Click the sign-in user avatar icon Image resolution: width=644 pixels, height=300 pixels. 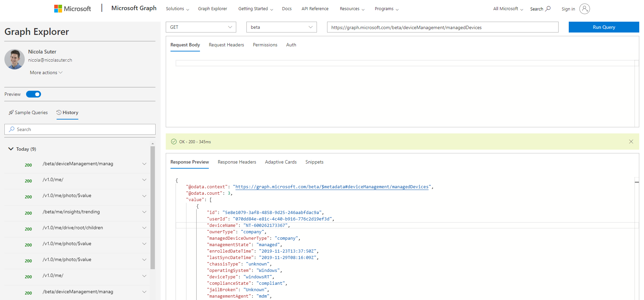(584, 9)
